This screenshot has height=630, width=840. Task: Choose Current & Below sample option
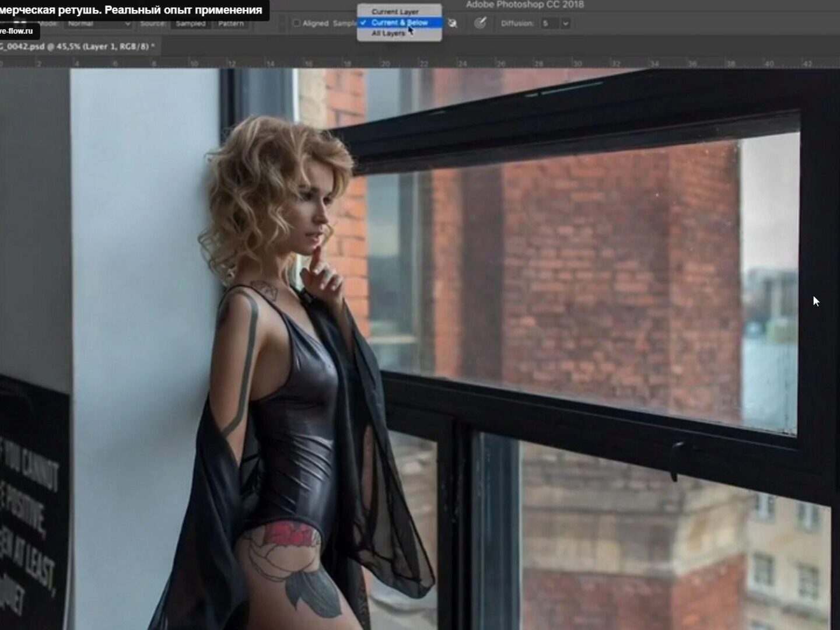click(399, 23)
